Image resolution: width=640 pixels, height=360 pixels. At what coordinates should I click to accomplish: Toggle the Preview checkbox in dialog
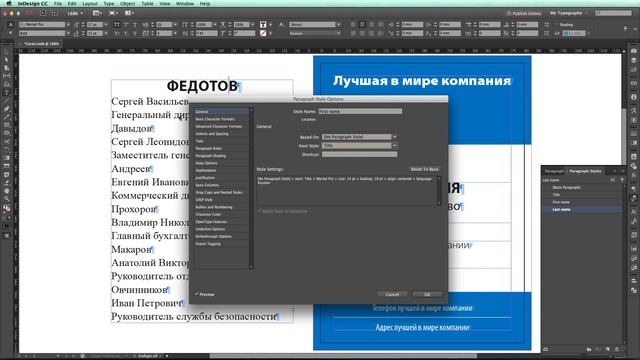click(197, 294)
